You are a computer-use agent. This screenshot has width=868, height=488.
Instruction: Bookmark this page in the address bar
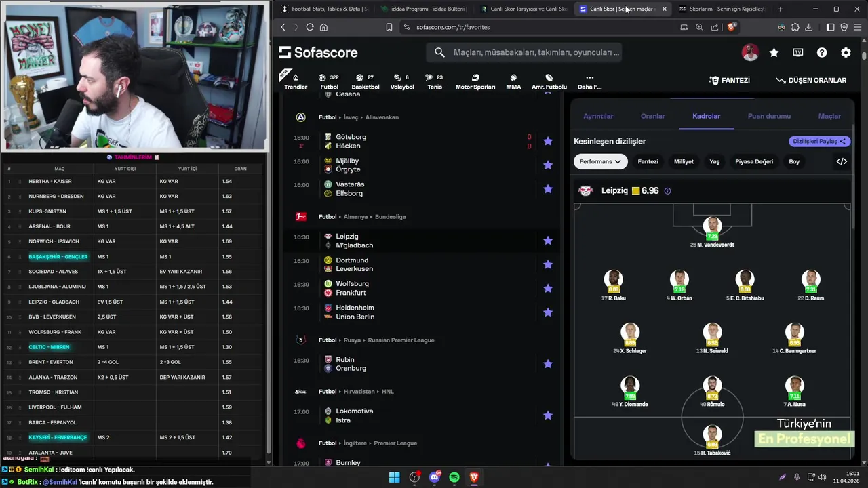click(389, 27)
